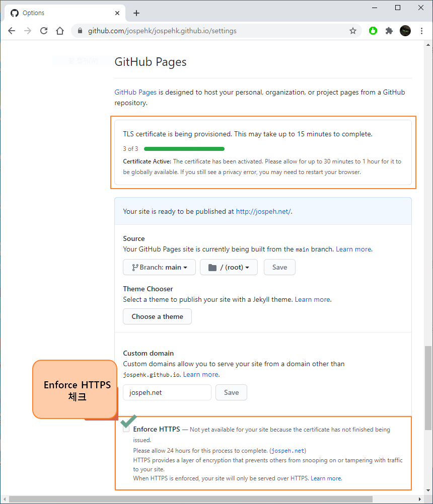This screenshot has height=504, width=433.
Task: Open the http://jospeh.net/ site link
Action: (x=263, y=211)
